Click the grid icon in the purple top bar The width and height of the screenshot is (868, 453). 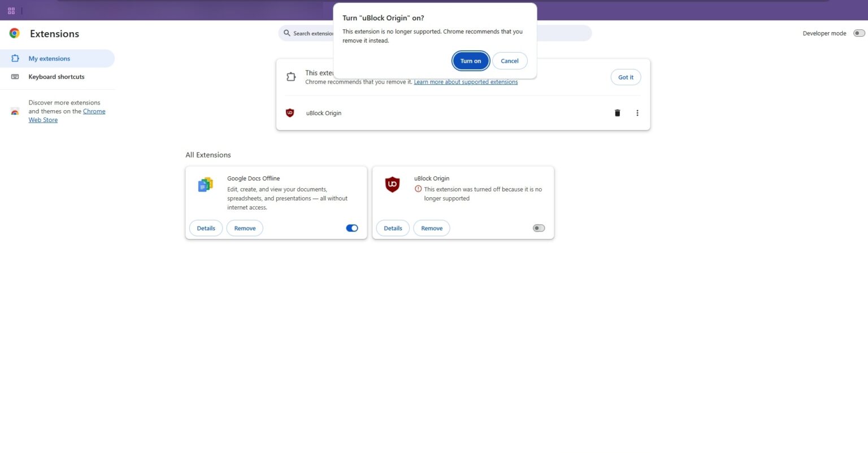(11, 10)
